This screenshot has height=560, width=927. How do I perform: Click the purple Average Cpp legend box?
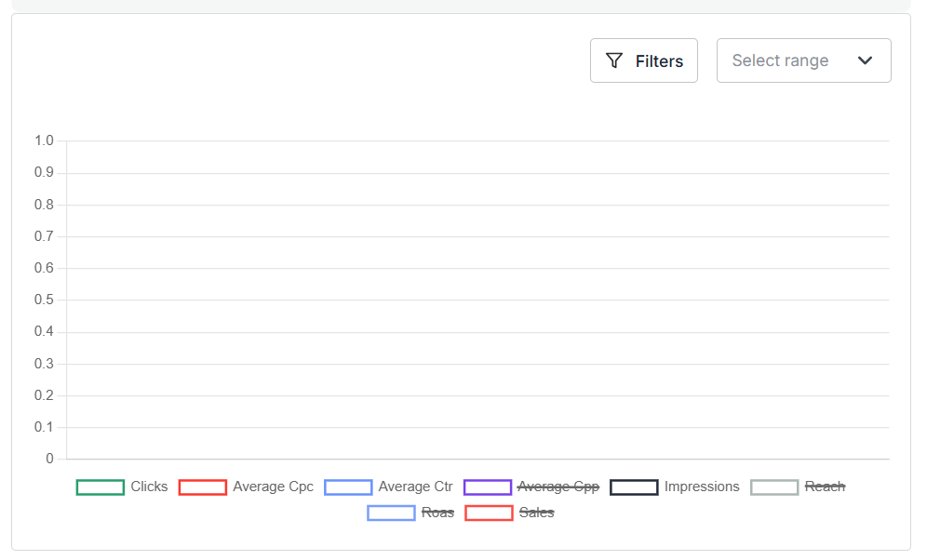click(488, 487)
